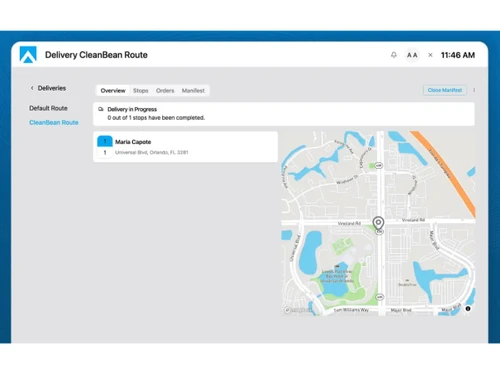Click the delivery truck status icon
Screen dimensions: 500x375
101,109
